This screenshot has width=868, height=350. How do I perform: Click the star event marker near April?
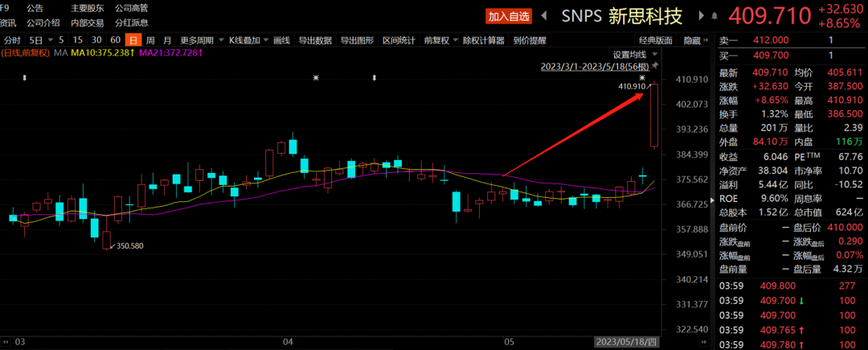[x=316, y=78]
